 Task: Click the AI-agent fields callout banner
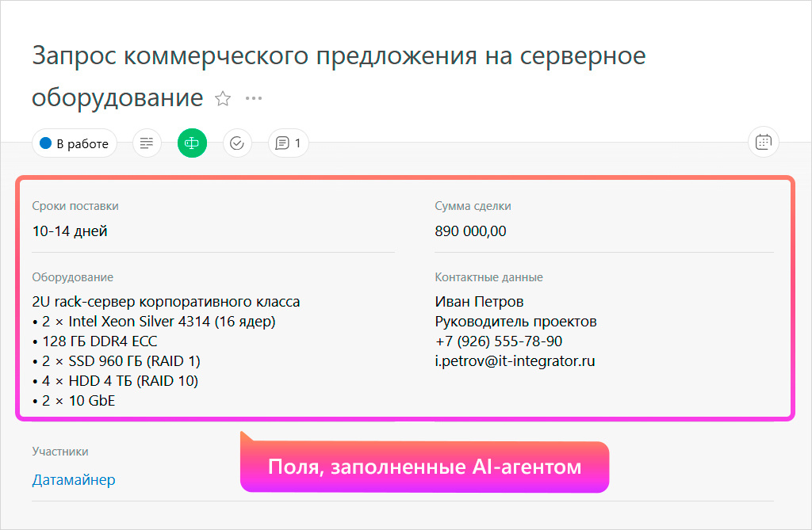pos(424,467)
